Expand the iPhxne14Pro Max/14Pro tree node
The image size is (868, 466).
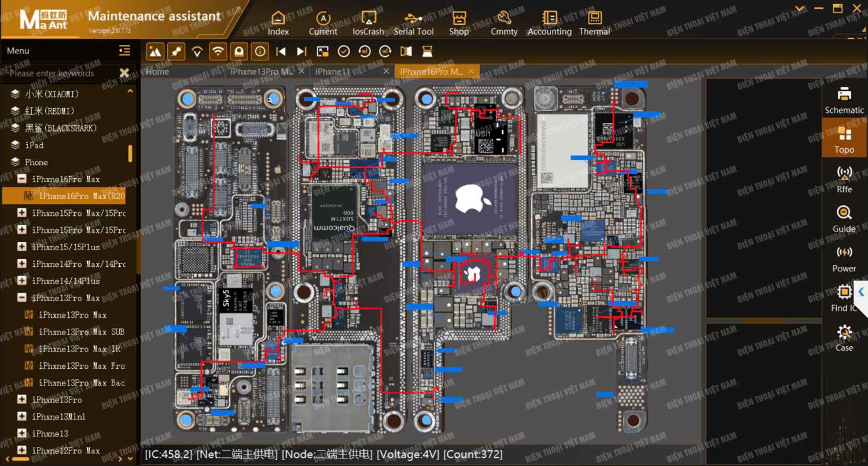pos(22,264)
